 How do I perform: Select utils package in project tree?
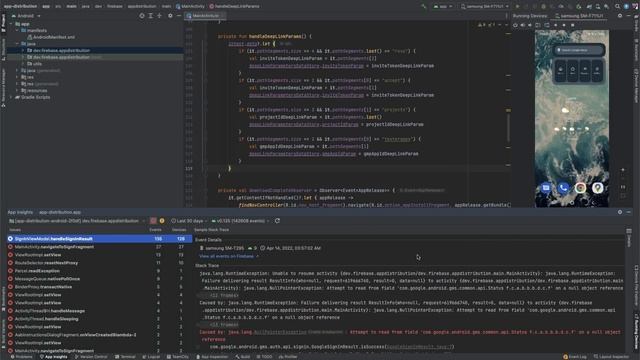tap(34, 64)
